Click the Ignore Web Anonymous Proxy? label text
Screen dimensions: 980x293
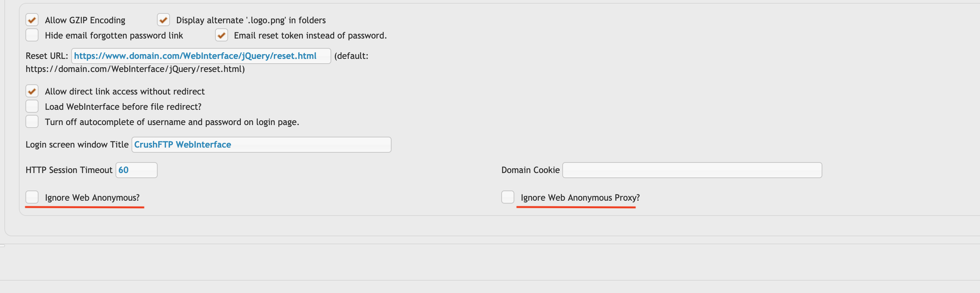pos(580,198)
